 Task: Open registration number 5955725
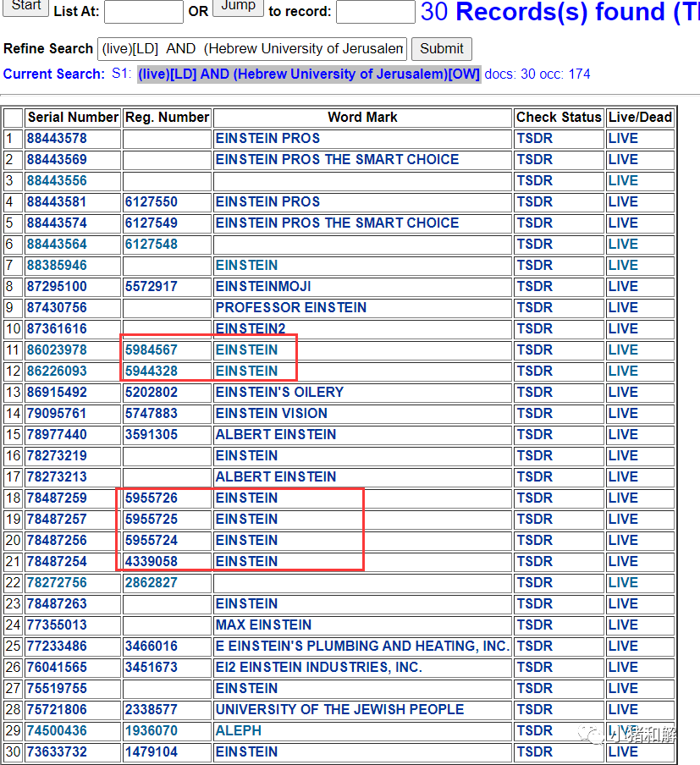[152, 519]
